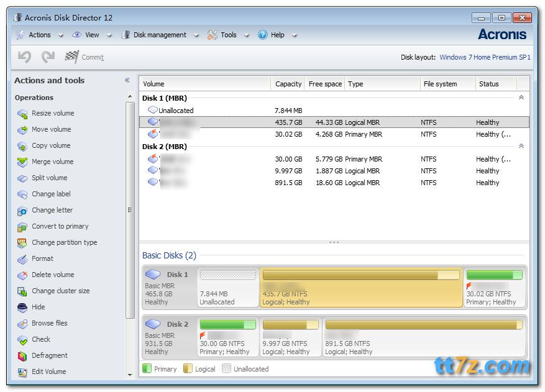
Task: Open the Tools menu dropdown arrow
Action: tap(245, 35)
